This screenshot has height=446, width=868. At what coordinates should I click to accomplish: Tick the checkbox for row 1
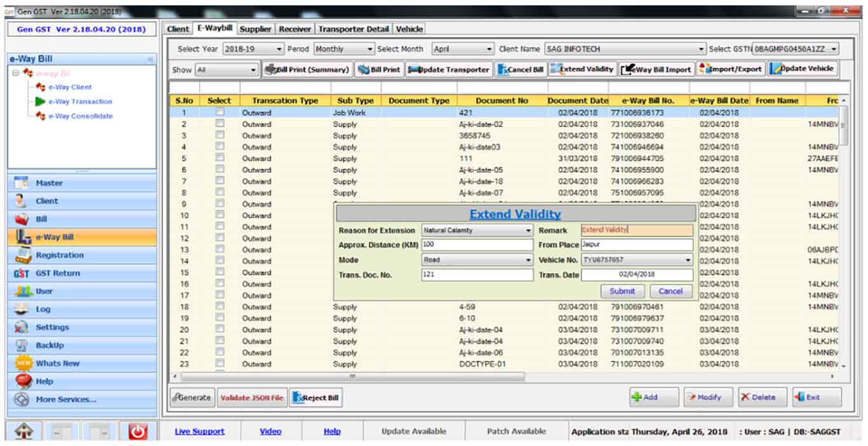coord(219,112)
